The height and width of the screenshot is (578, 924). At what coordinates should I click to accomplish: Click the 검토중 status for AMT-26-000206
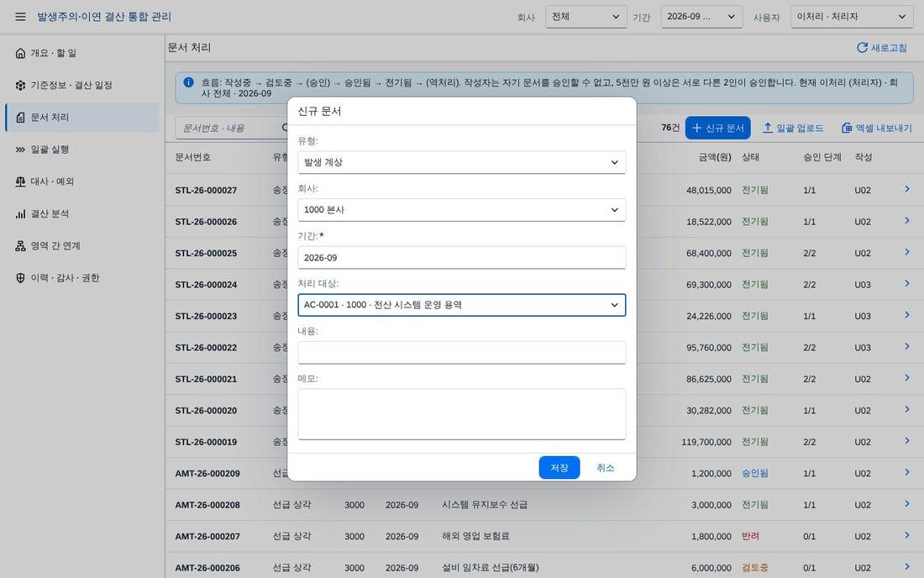pos(755,568)
